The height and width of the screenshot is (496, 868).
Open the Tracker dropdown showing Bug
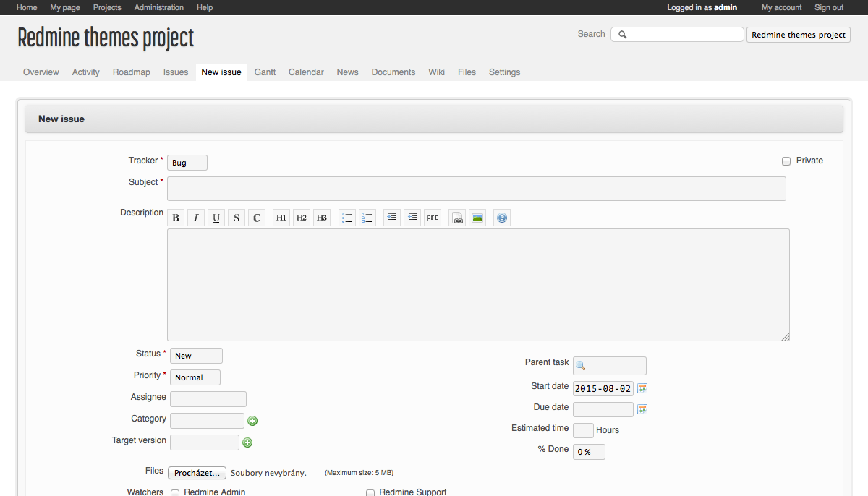(x=187, y=163)
